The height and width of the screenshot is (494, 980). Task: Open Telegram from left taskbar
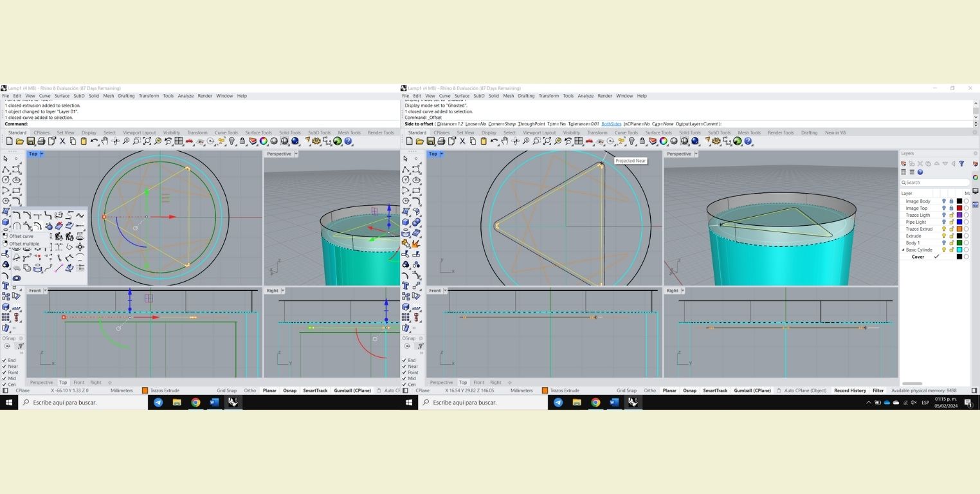pos(158,402)
